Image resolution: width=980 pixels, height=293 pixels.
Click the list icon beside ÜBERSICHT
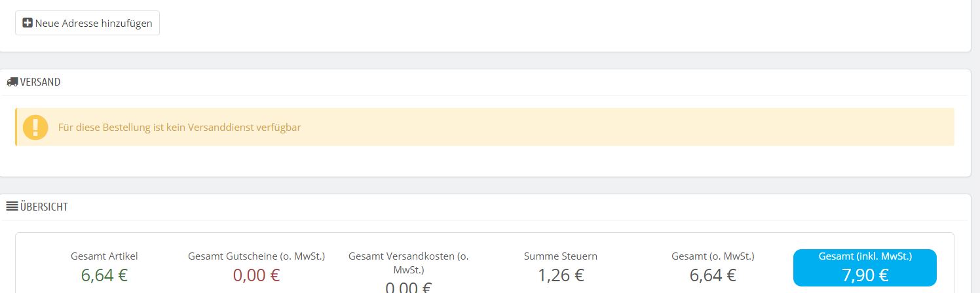click(x=12, y=207)
